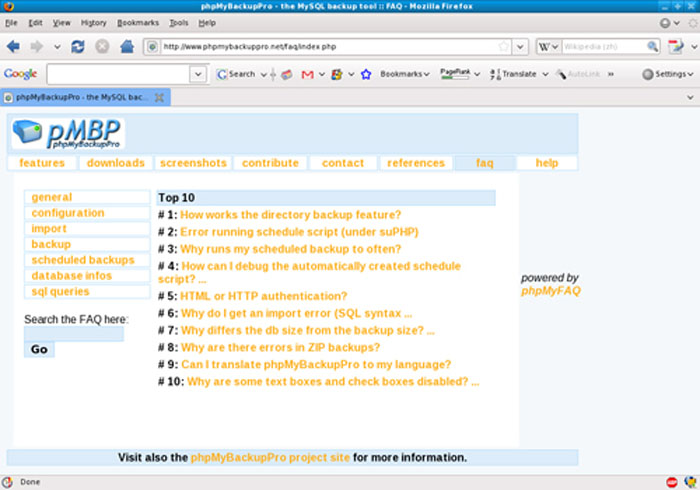Click the status bar icon at far right
700x490 pixels.
pos(690,482)
